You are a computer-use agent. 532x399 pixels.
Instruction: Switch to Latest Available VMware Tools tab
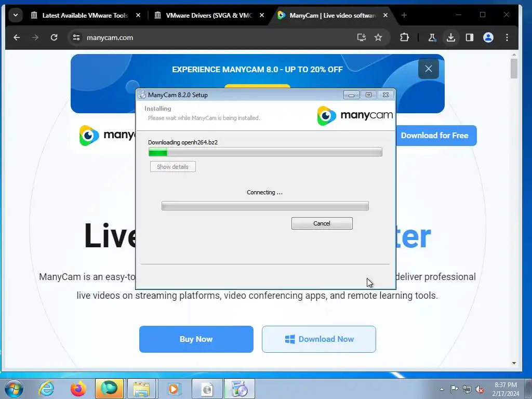(x=86, y=15)
